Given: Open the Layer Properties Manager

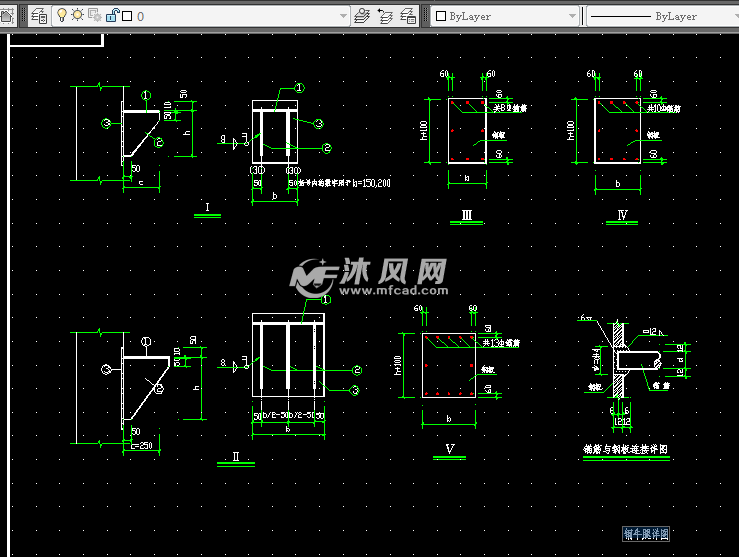Looking at the screenshot, I should (x=39, y=16).
